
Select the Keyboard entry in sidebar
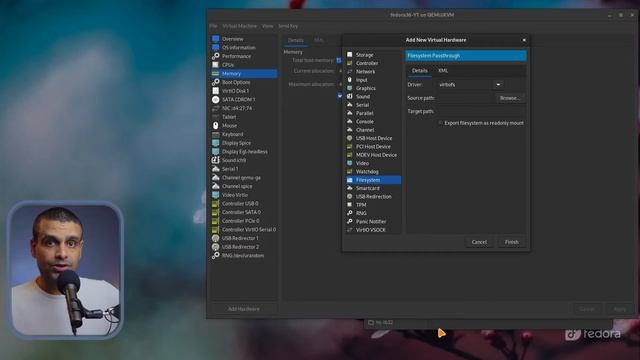click(x=244, y=134)
